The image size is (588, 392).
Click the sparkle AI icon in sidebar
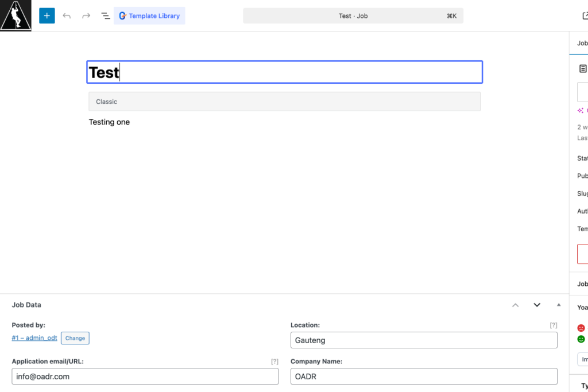[581, 111]
